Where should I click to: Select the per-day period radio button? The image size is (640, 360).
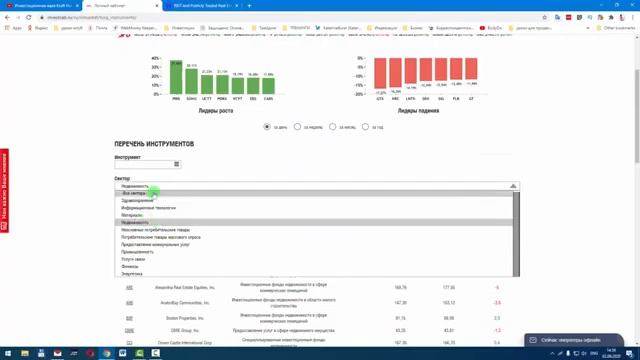[x=267, y=127]
